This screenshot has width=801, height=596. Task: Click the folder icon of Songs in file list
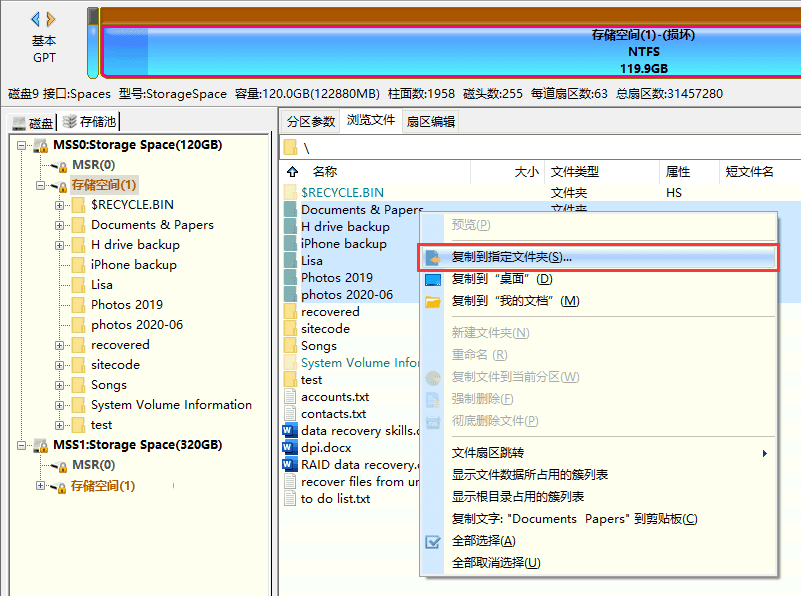290,345
